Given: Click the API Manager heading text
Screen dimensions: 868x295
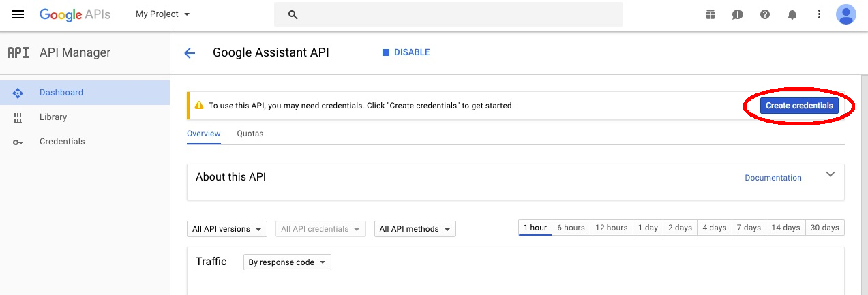Looking at the screenshot, I should pos(75,52).
